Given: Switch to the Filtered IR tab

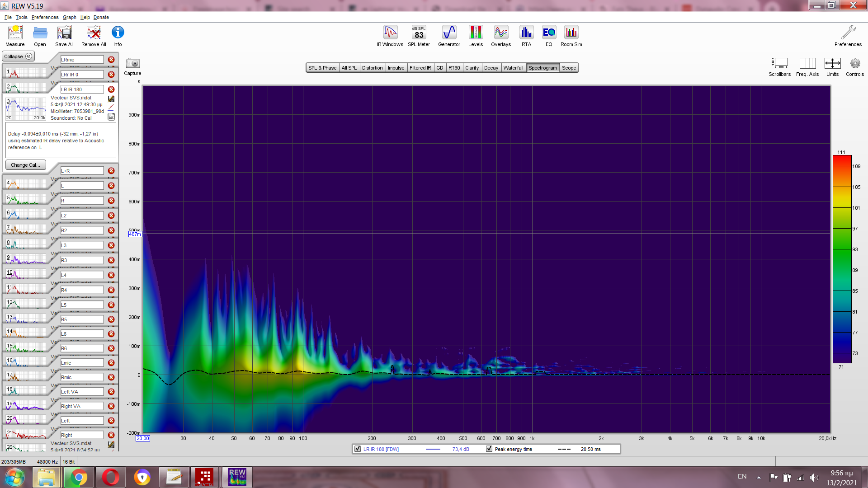Looking at the screenshot, I should 420,68.
